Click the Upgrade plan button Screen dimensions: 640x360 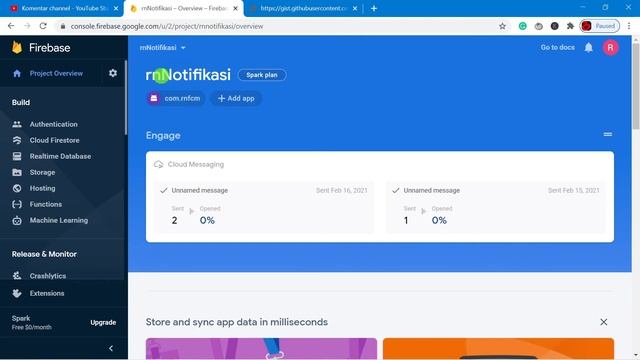pyautogui.click(x=103, y=322)
